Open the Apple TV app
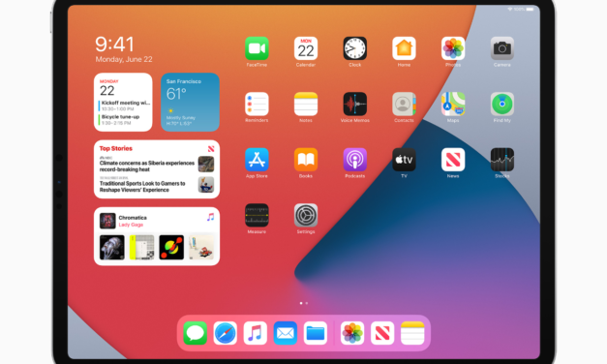 404,160
